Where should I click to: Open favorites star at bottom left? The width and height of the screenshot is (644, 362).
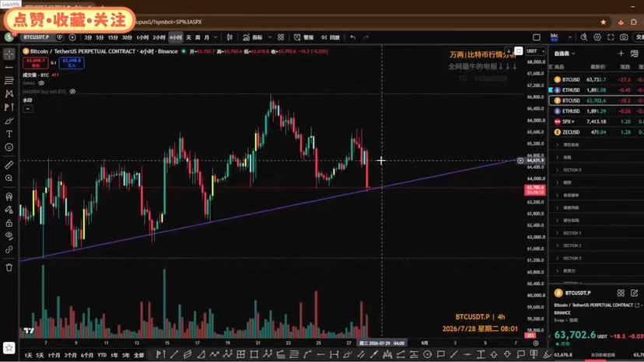tap(9, 348)
